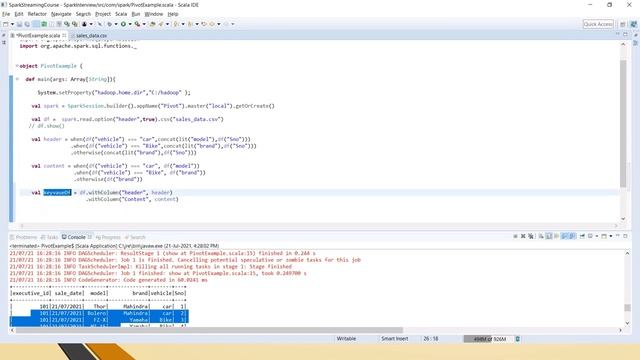Click the Last Edit Location icon
640x360 pixels.
(204, 24)
